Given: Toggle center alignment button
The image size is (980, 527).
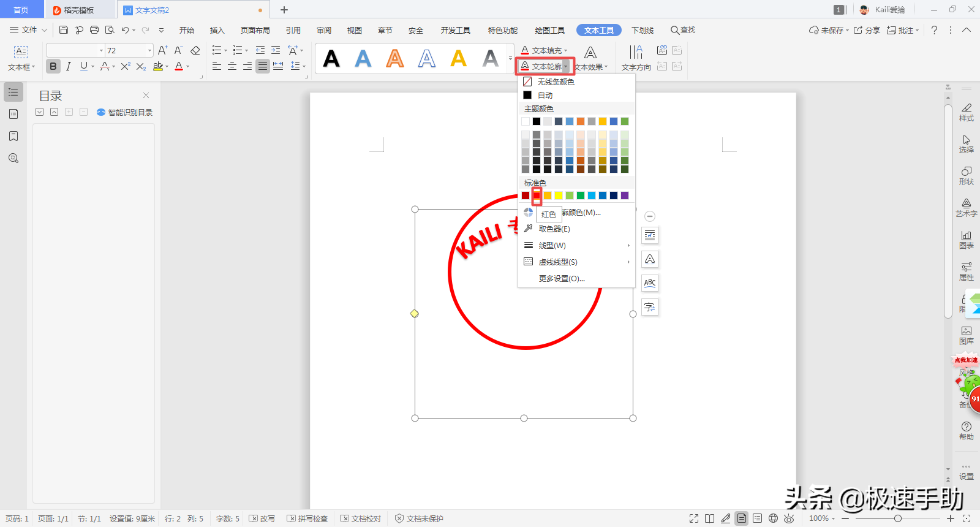Looking at the screenshot, I should click(x=232, y=66).
